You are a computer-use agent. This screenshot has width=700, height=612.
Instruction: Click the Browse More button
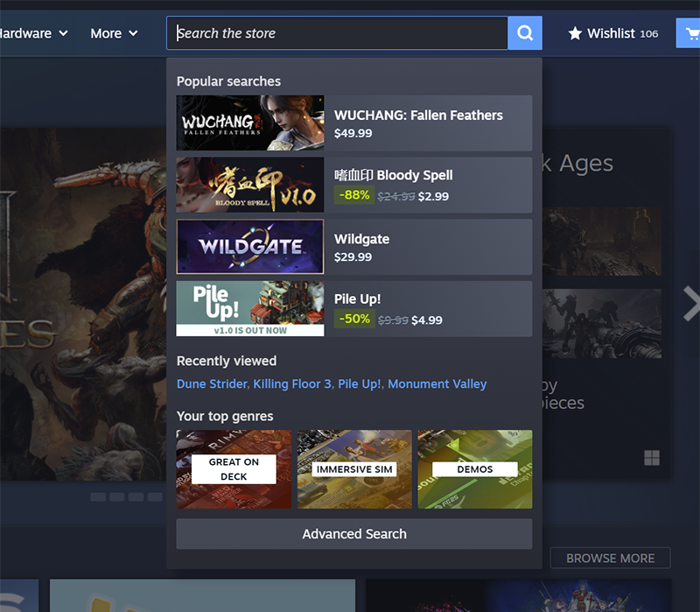(610, 558)
